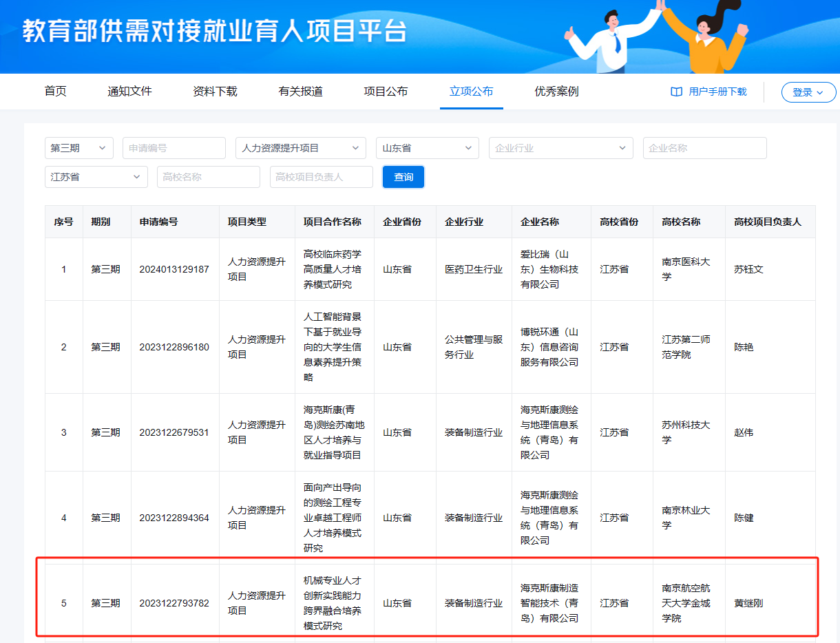
Task: Open the 项目公布 tab
Action: [x=386, y=92]
